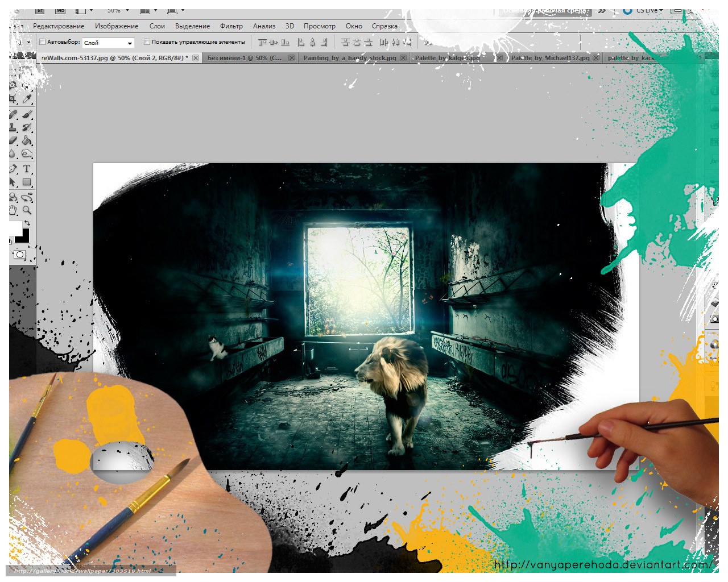
Task: Close the reWalls.com-53137.jpg tab
Action: (x=196, y=58)
